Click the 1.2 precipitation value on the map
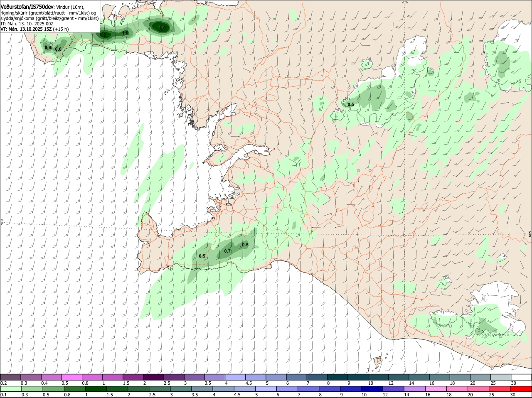Screen dimensions: 532x398 (103, 35)
